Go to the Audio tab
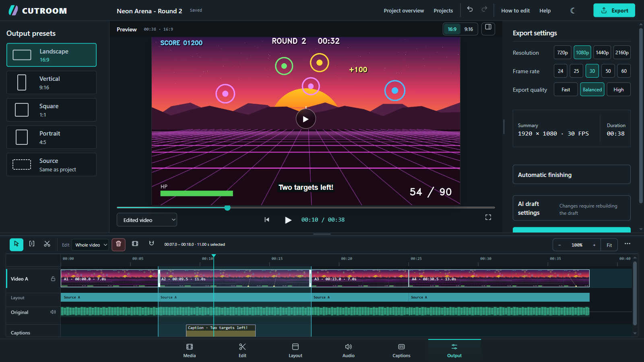The image size is (644, 362). 349,350
